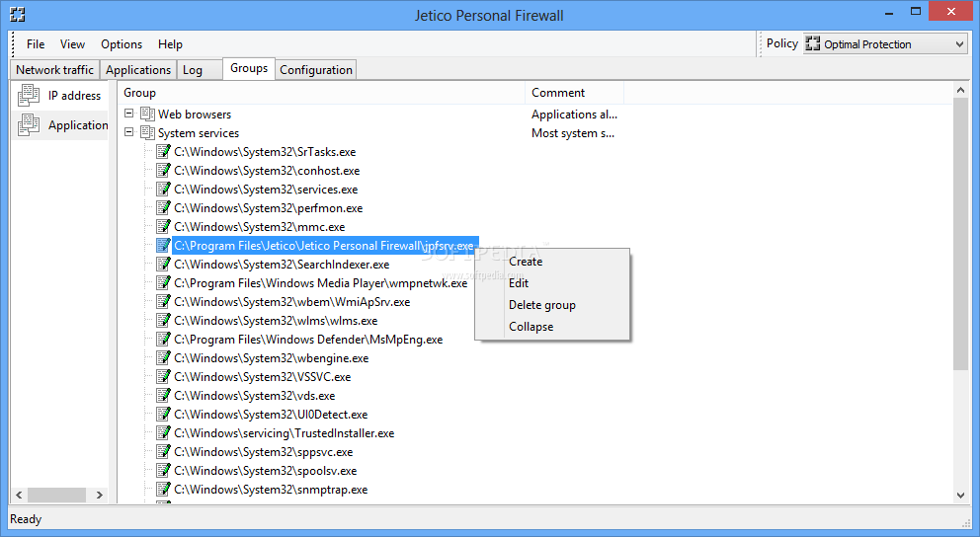Select the System services group row
Screen dimensions: 980x537
click(x=199, y=133)
